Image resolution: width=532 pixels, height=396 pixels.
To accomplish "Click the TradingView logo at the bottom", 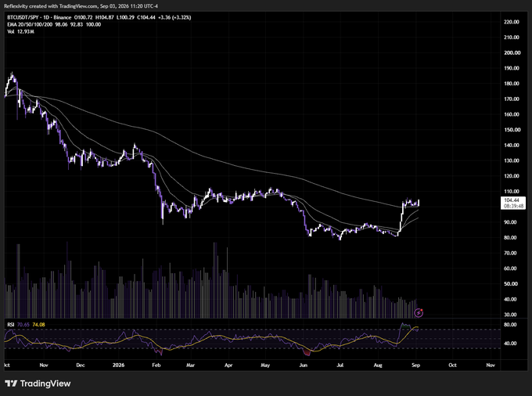I will click(x=38, y=383).
